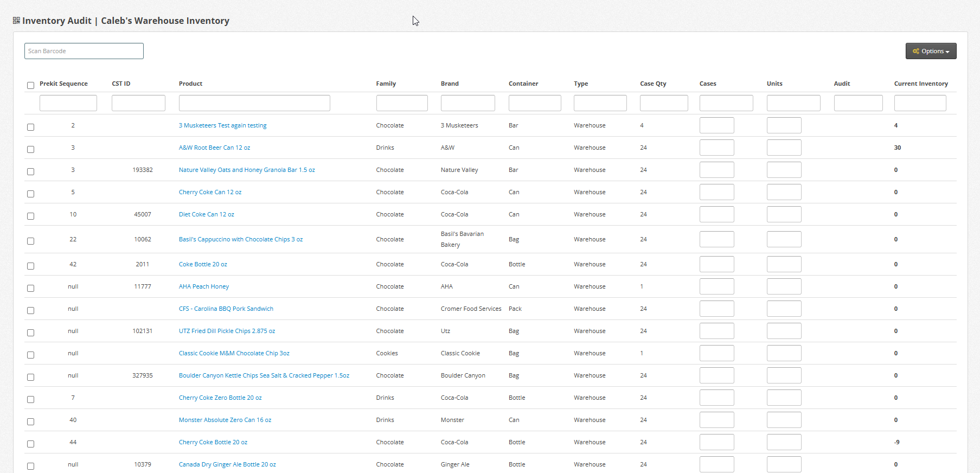Viewport: 980px width, 473px height.
Task: Open Basil's Cappuccino with Chocolate Chips link
Action: [241, 239]
